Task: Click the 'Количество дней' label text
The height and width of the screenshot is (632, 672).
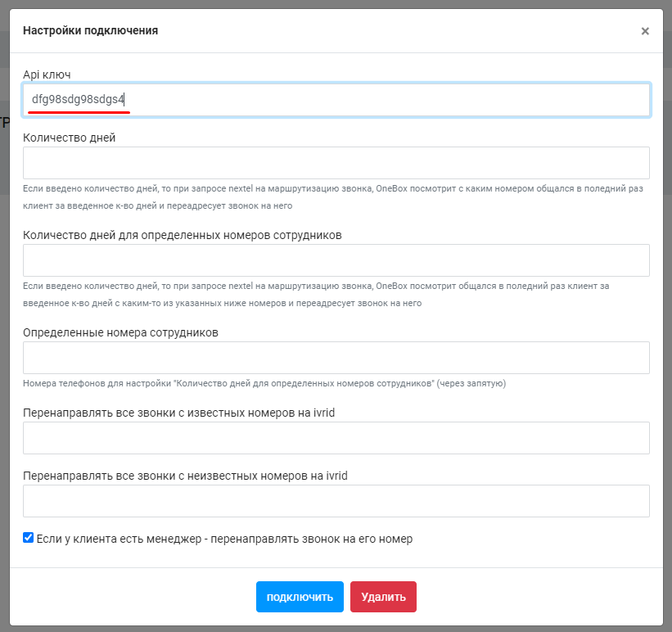Action: tap(70, 138)
